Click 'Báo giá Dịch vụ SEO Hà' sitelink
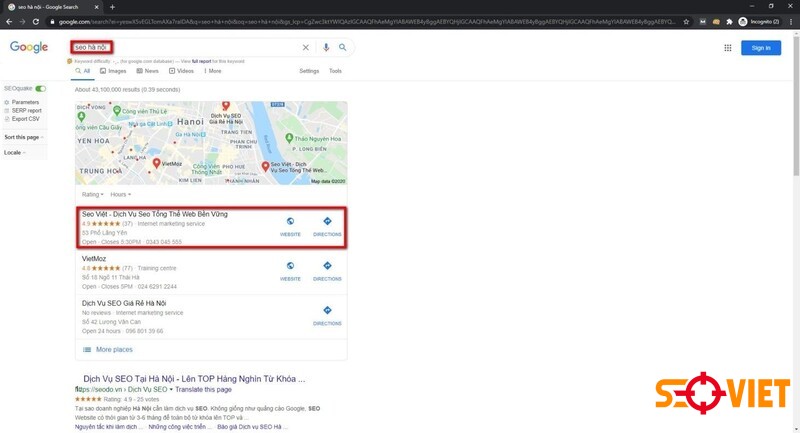Viewport: 800px width, 433px height. 252,427
